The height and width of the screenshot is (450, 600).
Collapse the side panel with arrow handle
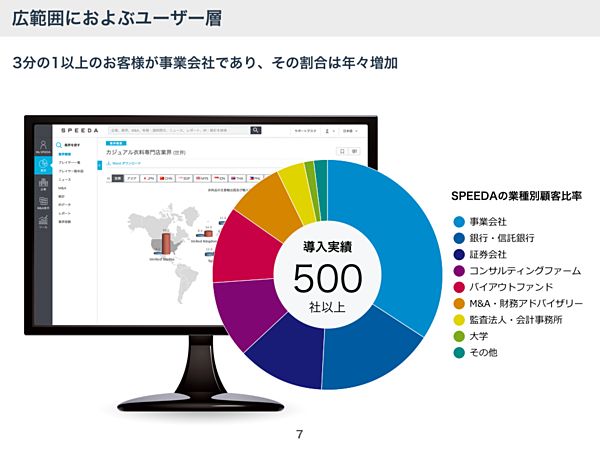101,165
